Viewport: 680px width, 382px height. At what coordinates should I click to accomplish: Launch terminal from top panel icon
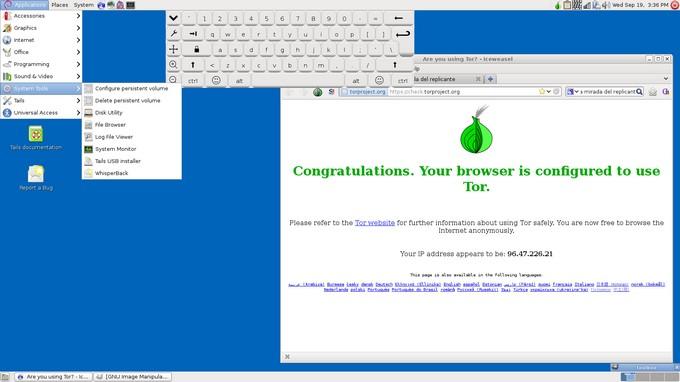pos(130,5)
